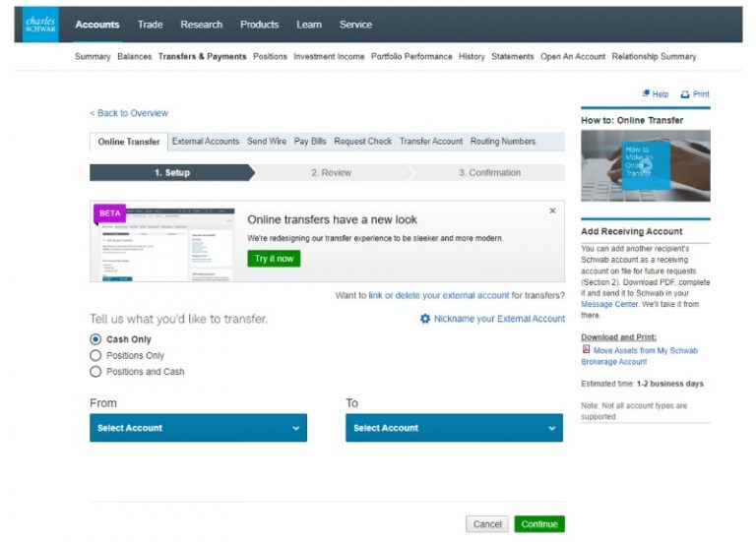Viewport: 756px width, 542px height.
Task: Open the Message Center link
Action: (x=609, y=304)
